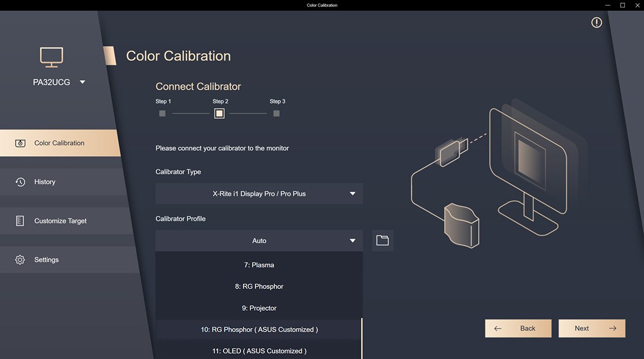
Task: Click the Next button
Action: pyautogui.click(x=592, y=328)
